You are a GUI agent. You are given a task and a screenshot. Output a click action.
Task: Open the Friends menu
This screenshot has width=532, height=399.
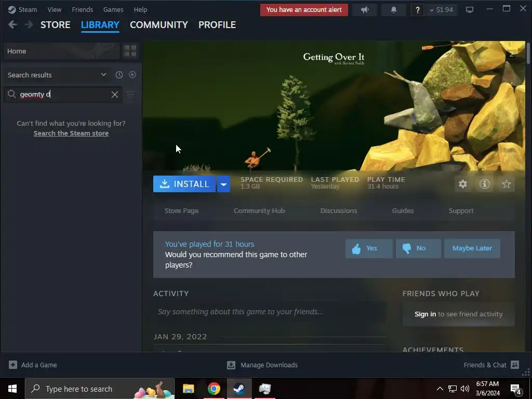point(83,9)
